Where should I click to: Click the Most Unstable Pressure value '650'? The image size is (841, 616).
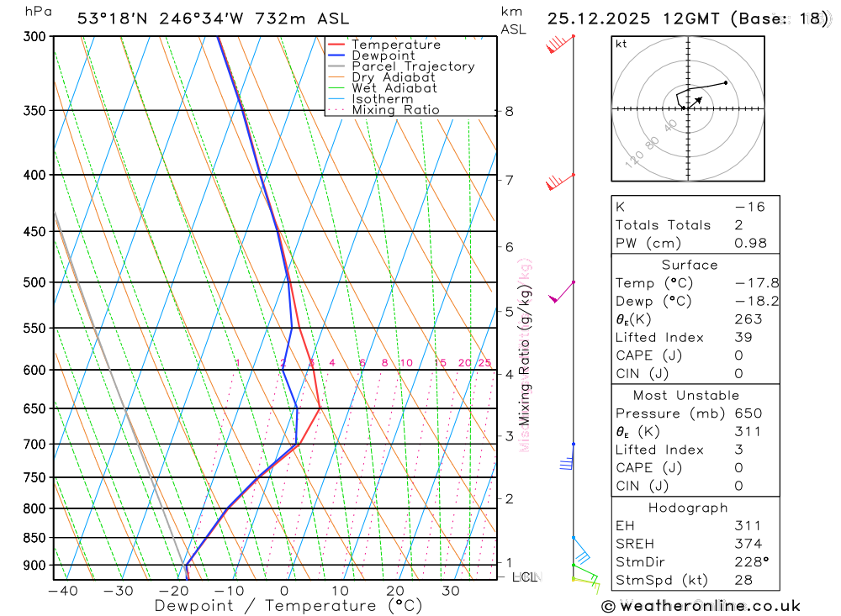[x=748, y=413]
